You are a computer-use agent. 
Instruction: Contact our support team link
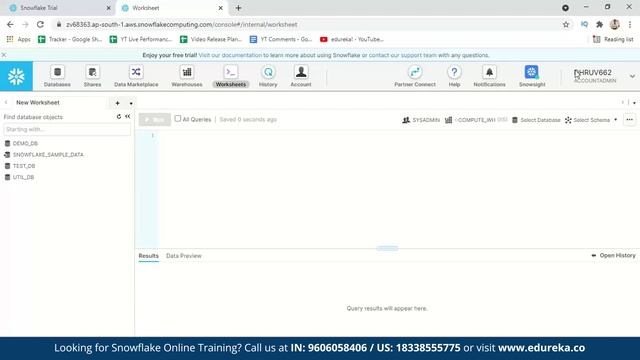point(402,55)
